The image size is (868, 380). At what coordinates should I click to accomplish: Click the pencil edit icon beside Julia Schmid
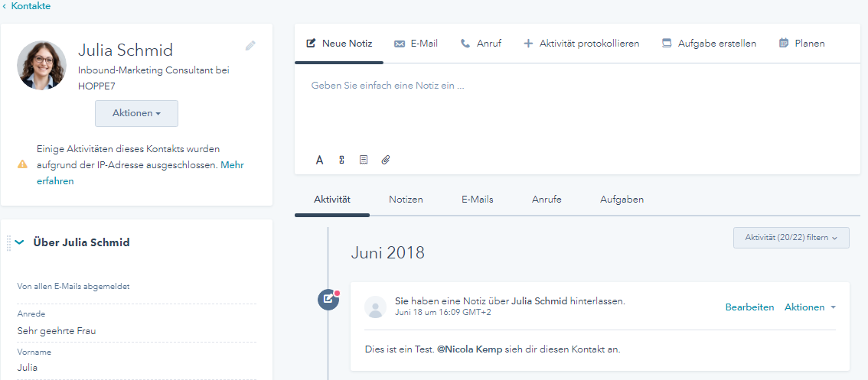[x=250, y=46]
